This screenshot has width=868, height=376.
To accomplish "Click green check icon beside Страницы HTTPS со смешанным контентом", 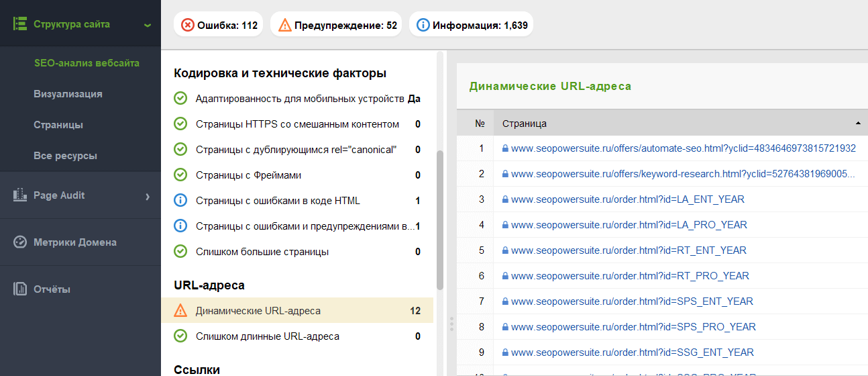I will tap(180, 124).
